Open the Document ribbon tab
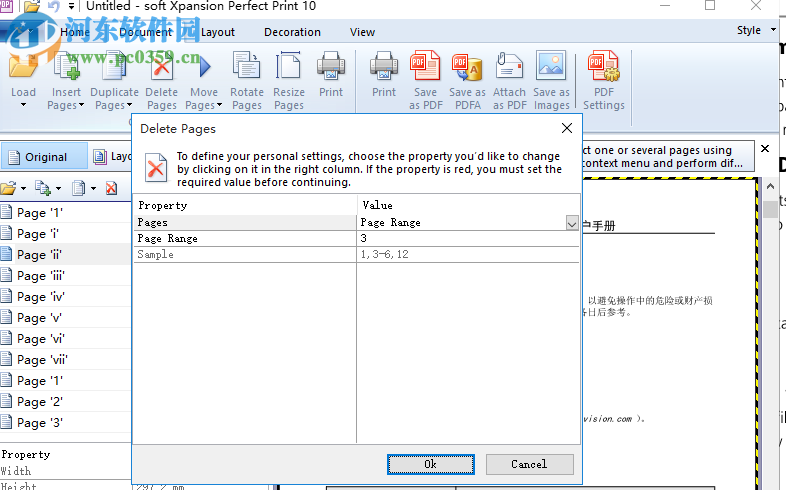Image resolution: width=786 pixels, height=490 pixels. pyautogui.click(x=145, y=32)
